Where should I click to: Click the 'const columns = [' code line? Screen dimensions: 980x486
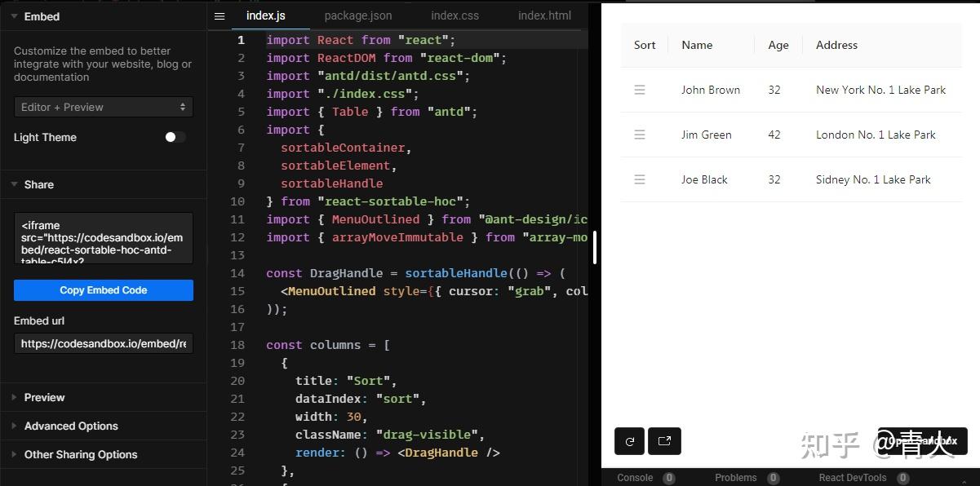[328, 345]
